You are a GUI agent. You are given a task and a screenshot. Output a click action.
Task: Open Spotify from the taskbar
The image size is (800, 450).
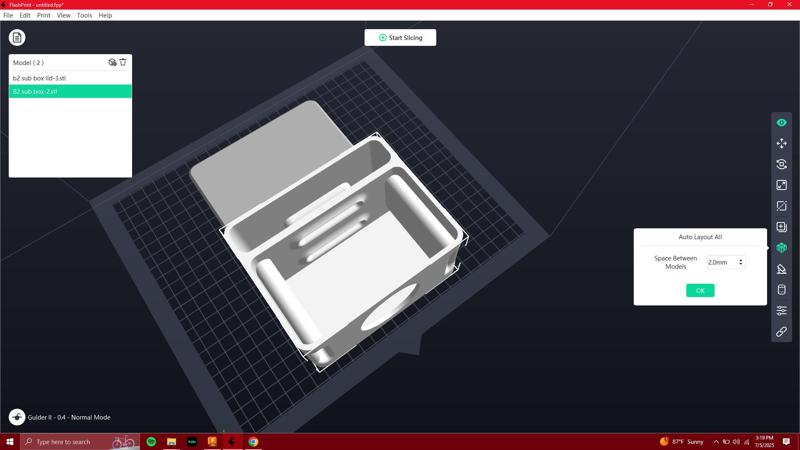[x=151, y=442]
